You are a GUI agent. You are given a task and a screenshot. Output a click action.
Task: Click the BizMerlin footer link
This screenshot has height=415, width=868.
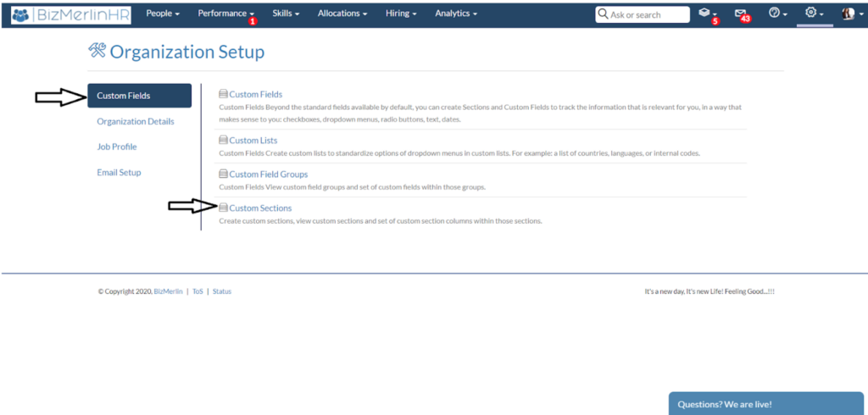[x=169, y=291]
